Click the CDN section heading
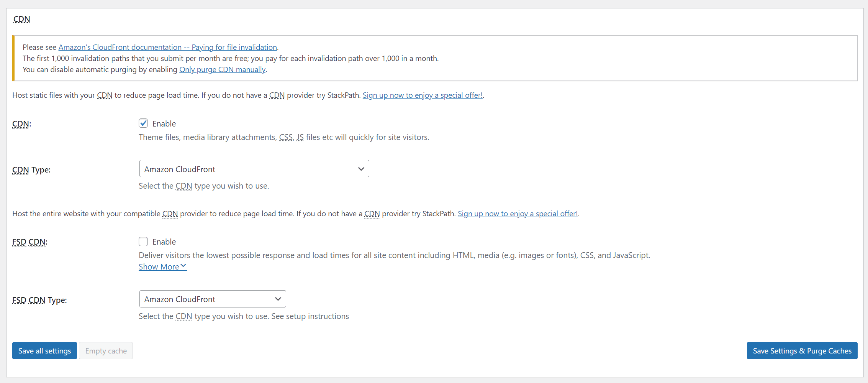 tap(22, 19)
